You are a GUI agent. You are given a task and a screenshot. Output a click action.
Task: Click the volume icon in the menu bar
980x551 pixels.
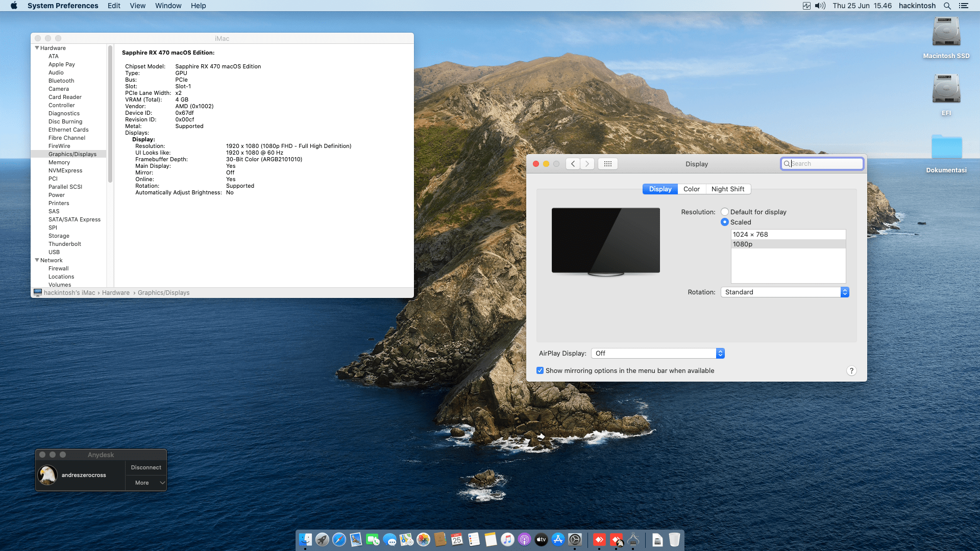pyautogui.click(x=820, y=6)
